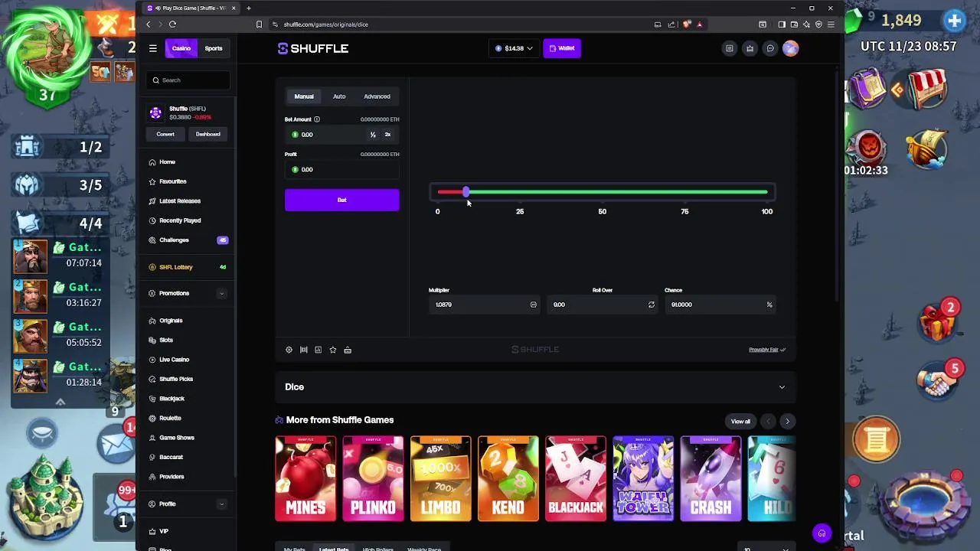The width and height of the screenshot is (980, 551).
Task: Click the Multiplier field icon
Action: 534,305
